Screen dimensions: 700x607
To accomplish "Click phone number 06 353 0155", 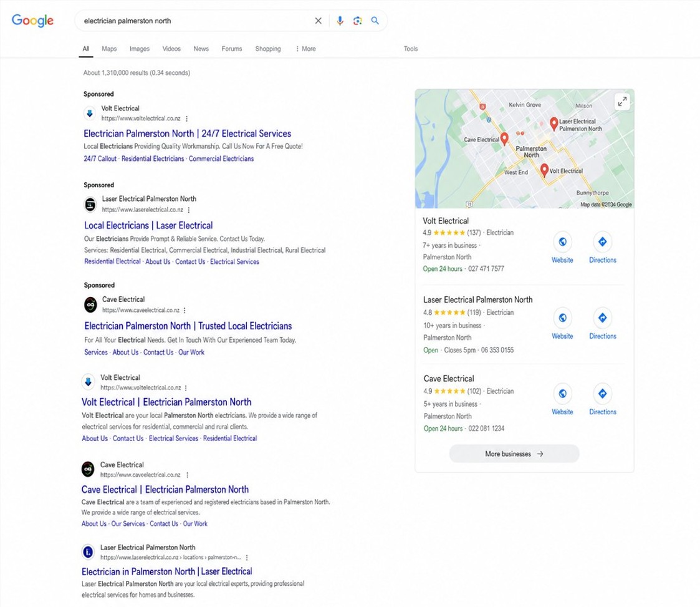I will coord(497,350).
